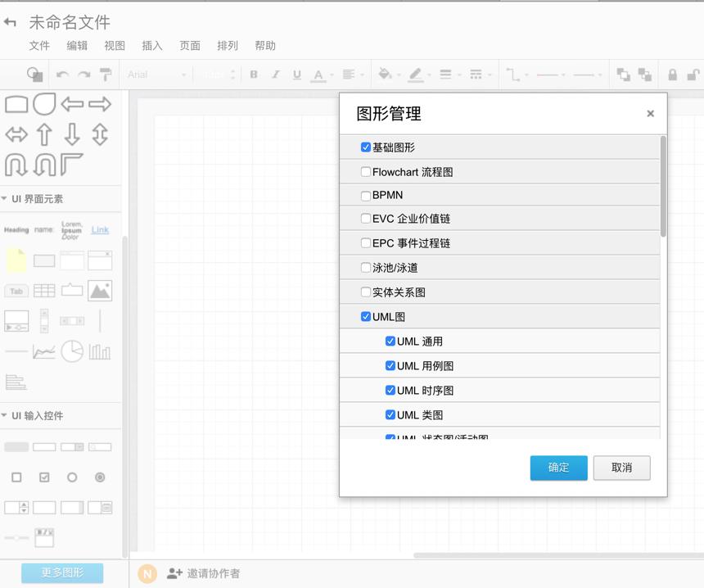This screenshot has height=588, width=704.
Task: Uncheck the UML 类图 checkbox
Action: pos(390,414)
